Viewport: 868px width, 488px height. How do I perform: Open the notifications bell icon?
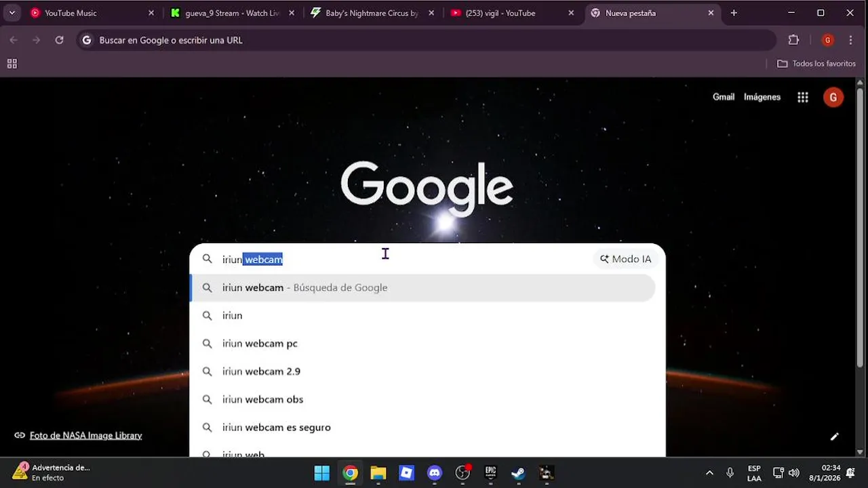[x=850, y=472]
